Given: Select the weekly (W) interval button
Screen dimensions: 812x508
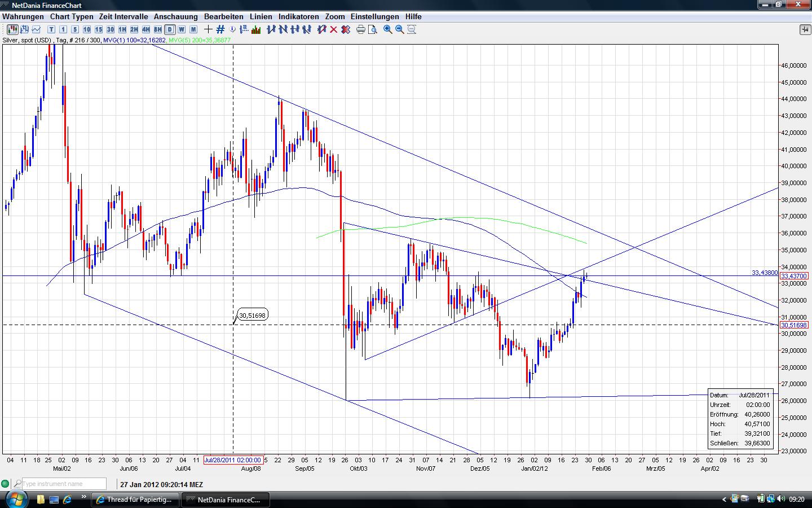Looking at the screenshot, I should (182, 29).
